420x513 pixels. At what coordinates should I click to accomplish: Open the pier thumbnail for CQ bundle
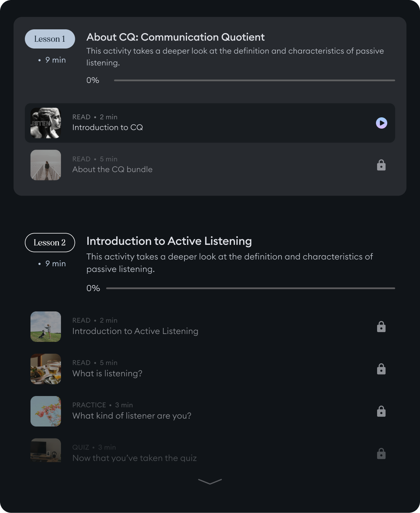click(46, 165)
